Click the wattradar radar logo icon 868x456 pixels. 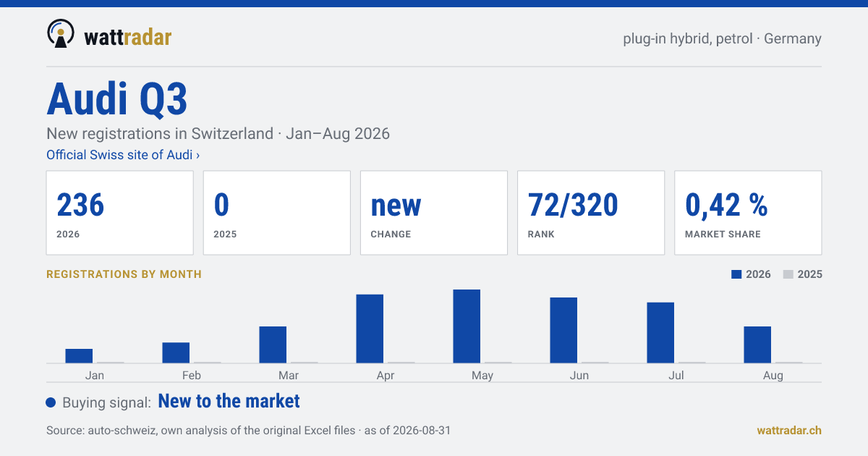point(61,34)
